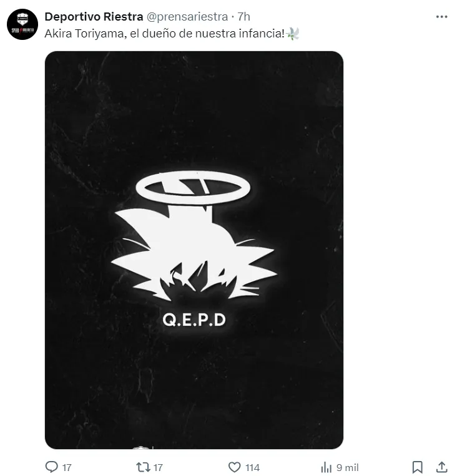Click the reply speech bubble icon

coord(52,467)
